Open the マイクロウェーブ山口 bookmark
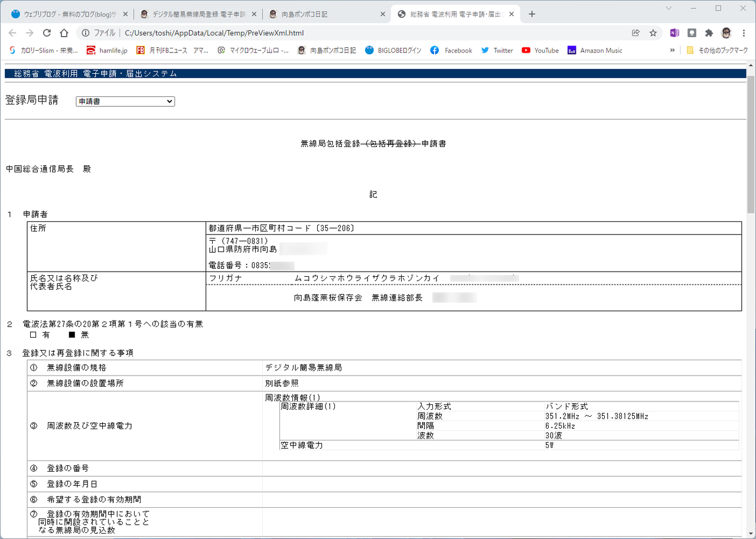The width and height of the screenshot is (756, 539). click(x=253, y=51)
